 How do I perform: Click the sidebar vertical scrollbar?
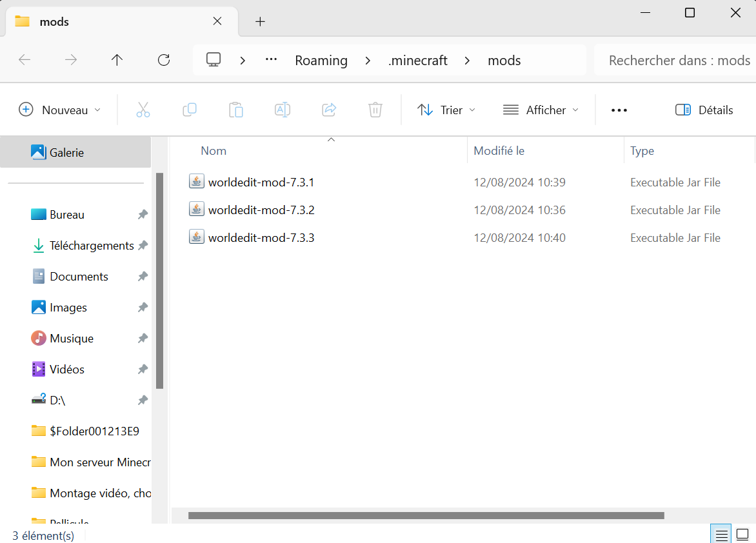(159, 281)
